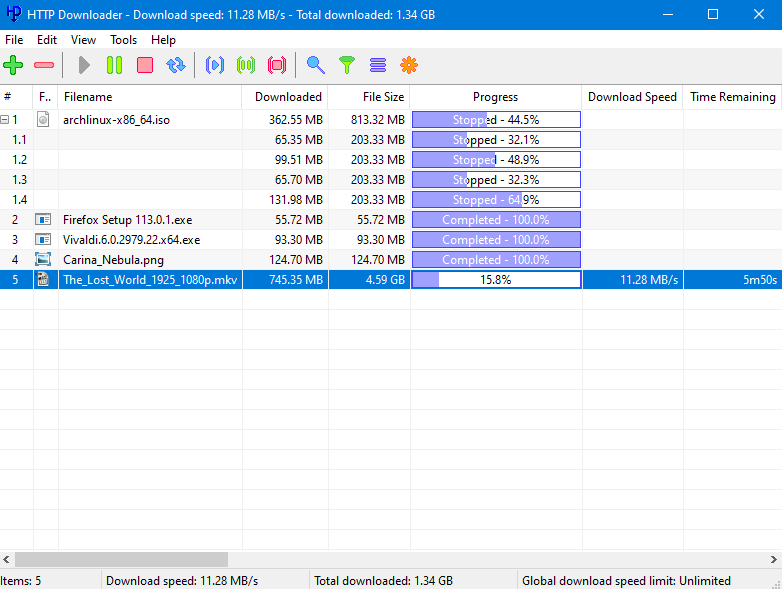This screenshot has height=589, width=782.
Task: Click the red Remove minus icon
Action: coord(44,65)
